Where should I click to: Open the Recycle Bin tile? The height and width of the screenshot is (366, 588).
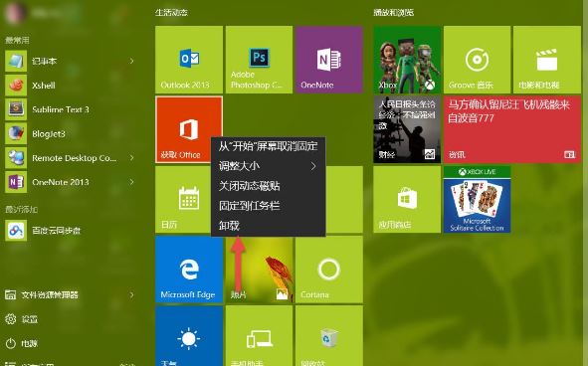tap(329, 335)
